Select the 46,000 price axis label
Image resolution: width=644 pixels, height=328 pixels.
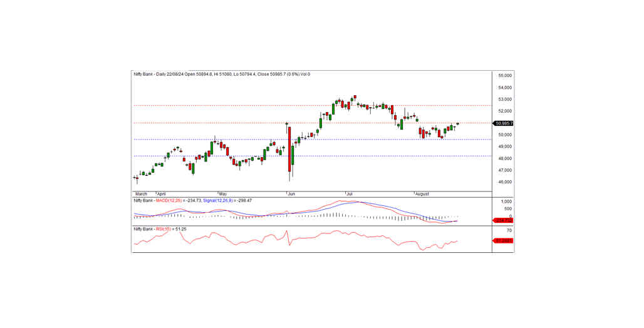[x=505, y=182]
